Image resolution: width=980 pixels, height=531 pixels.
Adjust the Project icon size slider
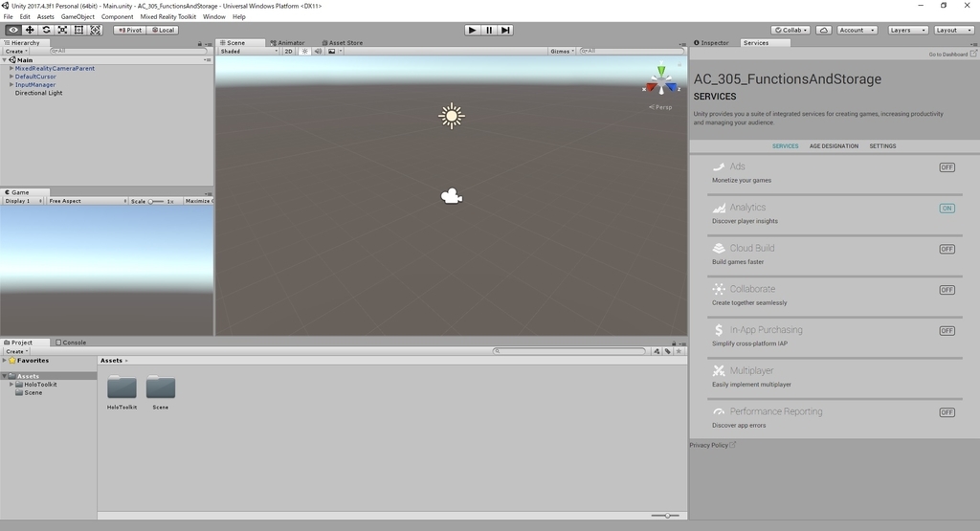(665, 516)
